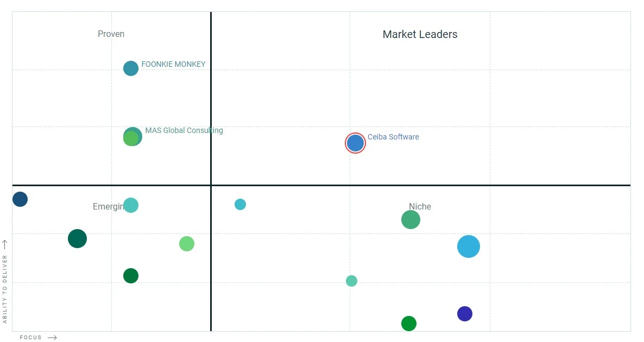The image size is (644, 342).
Task: Click the Ceiba Software text label
Action: point(393,137)
